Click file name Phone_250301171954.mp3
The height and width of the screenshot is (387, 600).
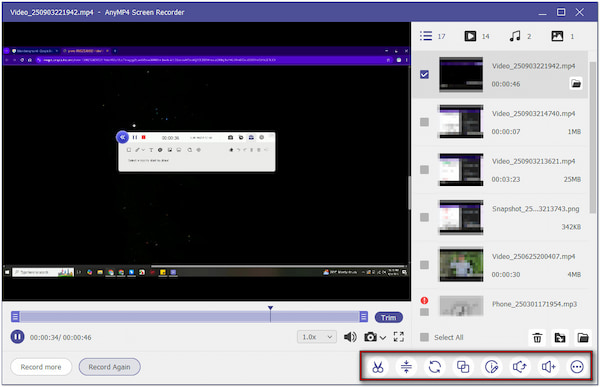pos(534,304)
